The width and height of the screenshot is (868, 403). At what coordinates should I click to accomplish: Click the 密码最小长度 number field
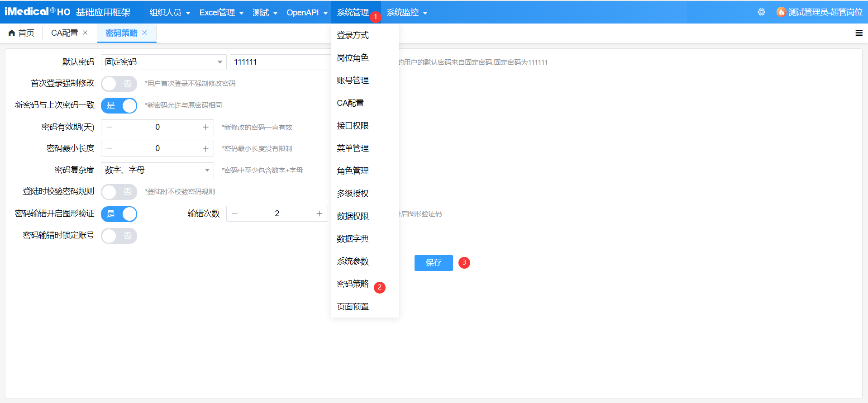point(157,148)
